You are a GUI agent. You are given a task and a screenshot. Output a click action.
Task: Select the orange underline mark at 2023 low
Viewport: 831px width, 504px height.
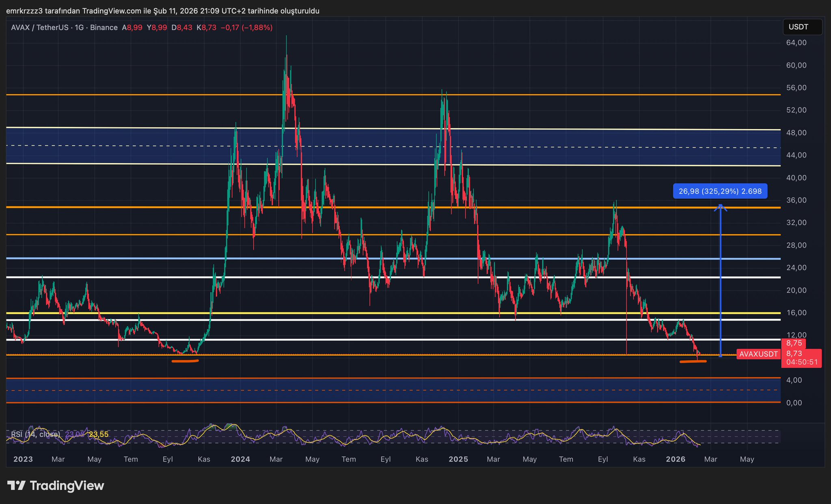[185, 361]
